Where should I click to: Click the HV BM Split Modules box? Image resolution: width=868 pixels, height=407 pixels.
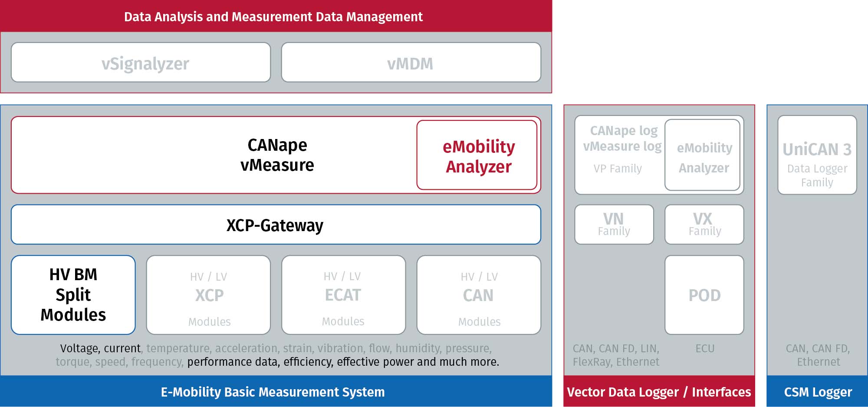[73, 295]
